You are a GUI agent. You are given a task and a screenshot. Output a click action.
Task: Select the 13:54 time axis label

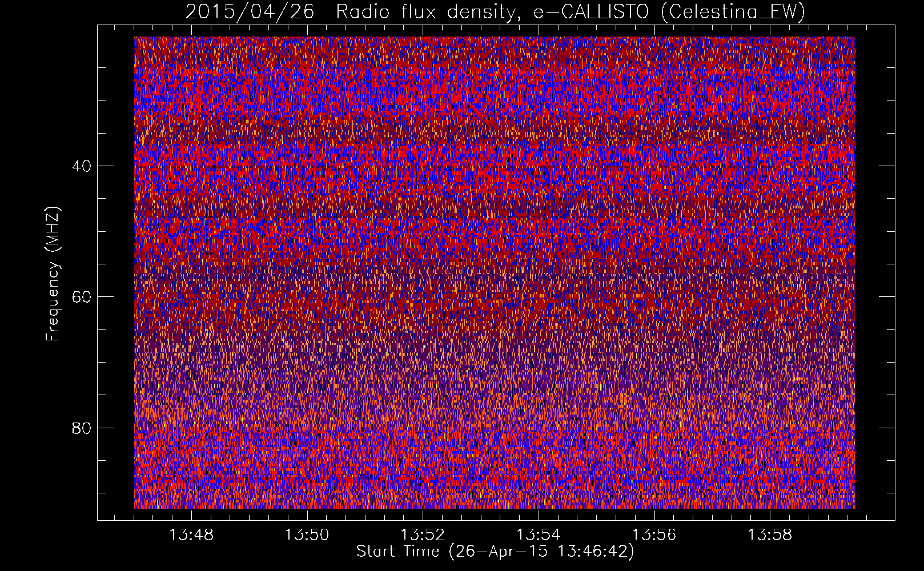pos(539,535)
